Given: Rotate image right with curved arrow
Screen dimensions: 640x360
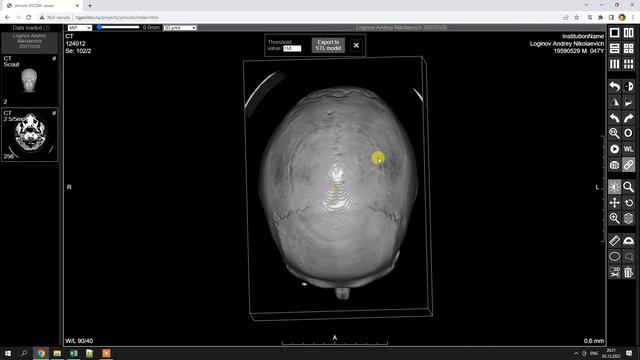Looking at the screenshot, I should tap(629, 118).
